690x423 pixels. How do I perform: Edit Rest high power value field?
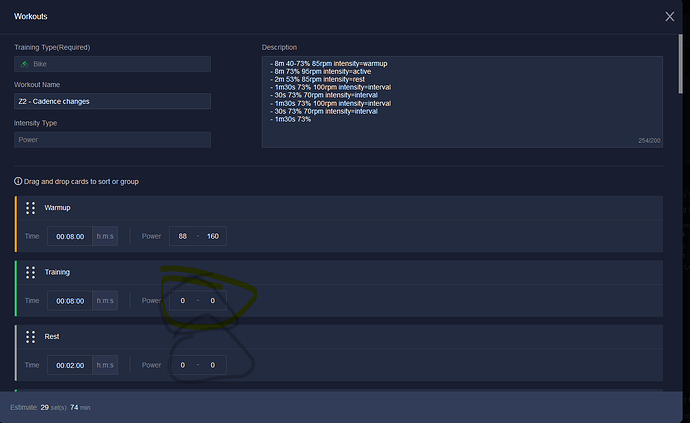point(213,365)
